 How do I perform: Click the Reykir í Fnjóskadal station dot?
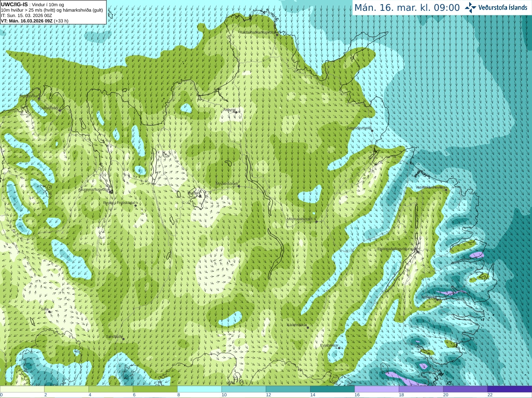[135, 205]
